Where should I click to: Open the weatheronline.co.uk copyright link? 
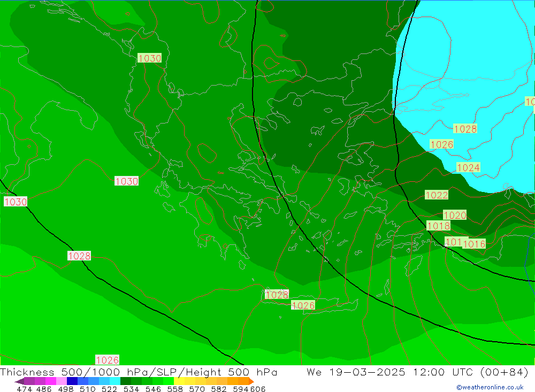[x=490, y=387]
